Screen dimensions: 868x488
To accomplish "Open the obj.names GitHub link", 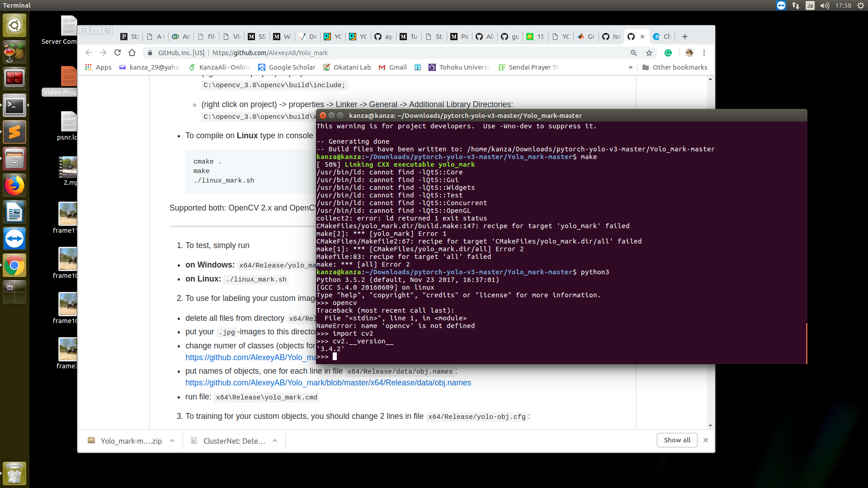I will [x=328, y=383].
